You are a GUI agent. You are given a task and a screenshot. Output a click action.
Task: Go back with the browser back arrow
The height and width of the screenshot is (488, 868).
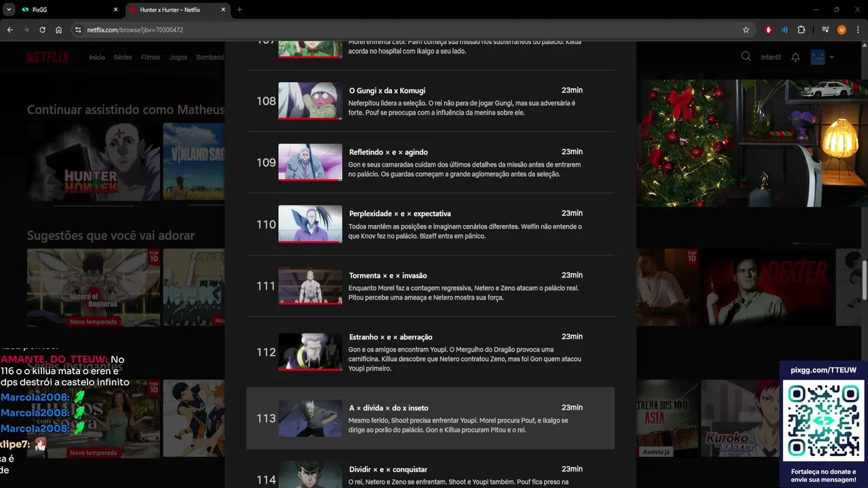click(9, 30)
